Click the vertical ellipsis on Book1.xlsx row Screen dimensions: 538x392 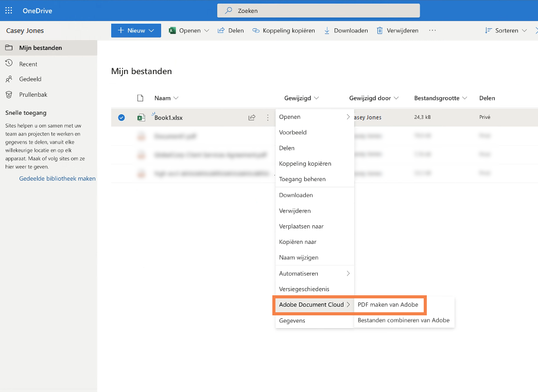click(x=268, y=118)
